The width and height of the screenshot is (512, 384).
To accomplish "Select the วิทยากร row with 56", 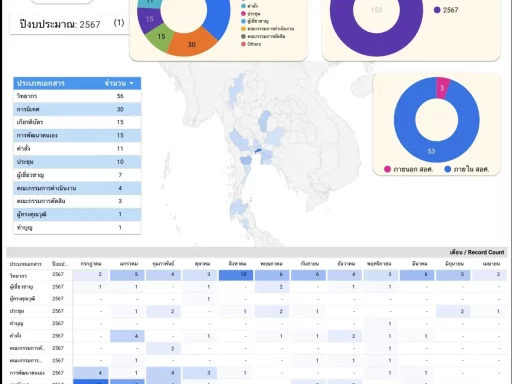I will [77, 96].
